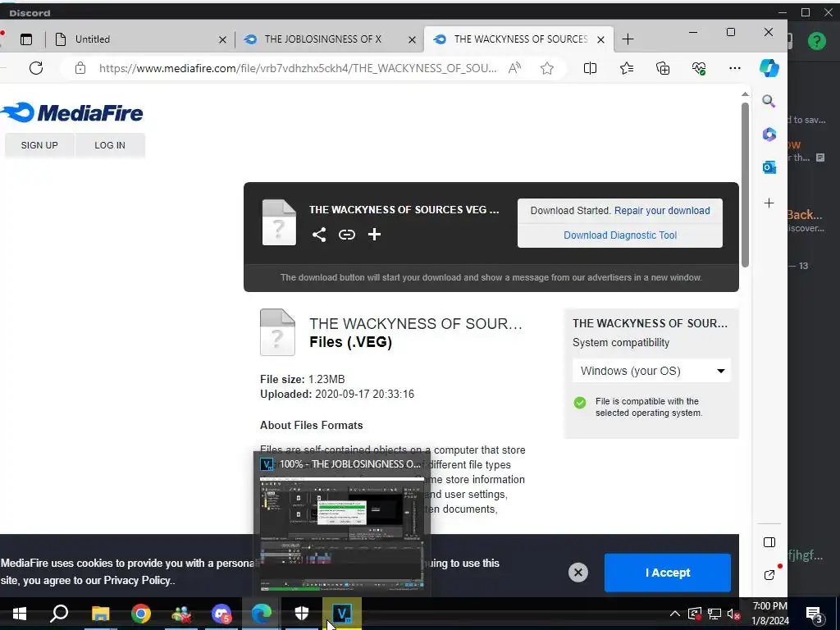
Task: Launch Google Chrome from taskbar
Action: (x=141, y=614)
